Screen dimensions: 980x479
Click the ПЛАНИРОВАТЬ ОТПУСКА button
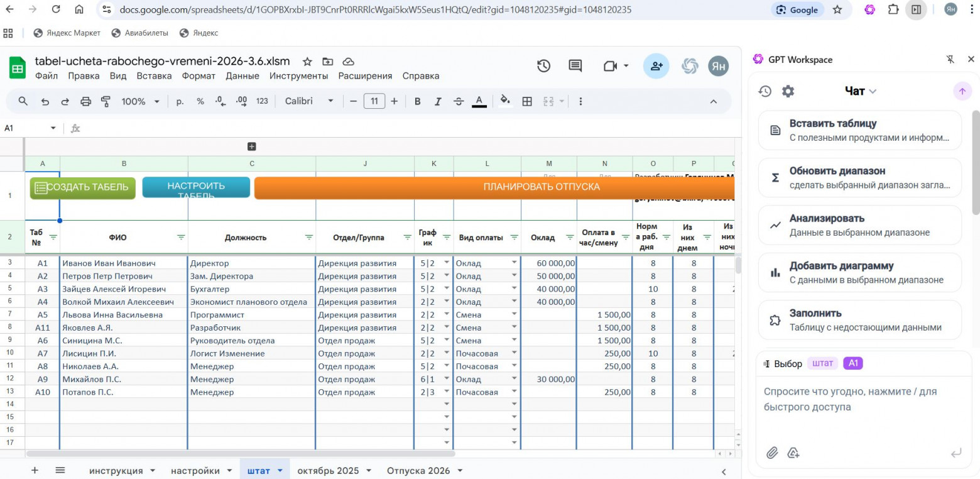coord(541,187)
